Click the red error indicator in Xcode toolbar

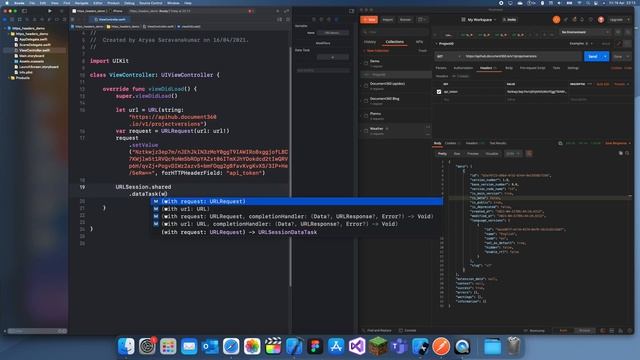coord(250,11)
